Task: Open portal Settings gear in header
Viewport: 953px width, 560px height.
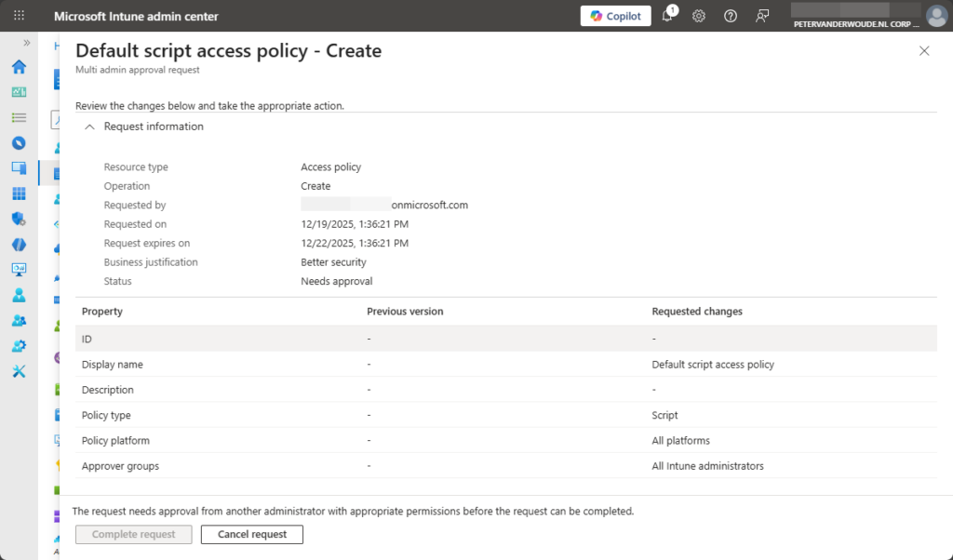Action: pos(699,16)
